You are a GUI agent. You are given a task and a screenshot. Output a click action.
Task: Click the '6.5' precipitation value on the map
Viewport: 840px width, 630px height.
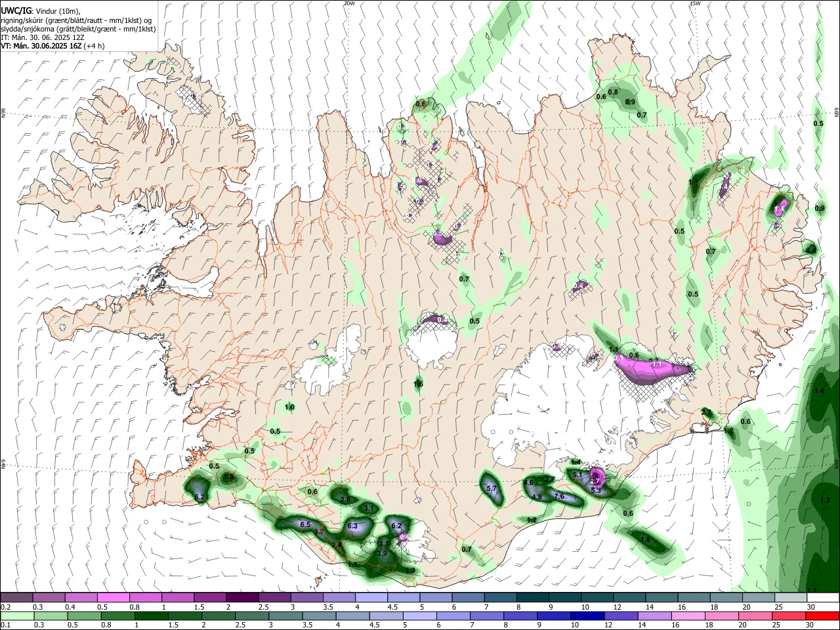point(305,525)
